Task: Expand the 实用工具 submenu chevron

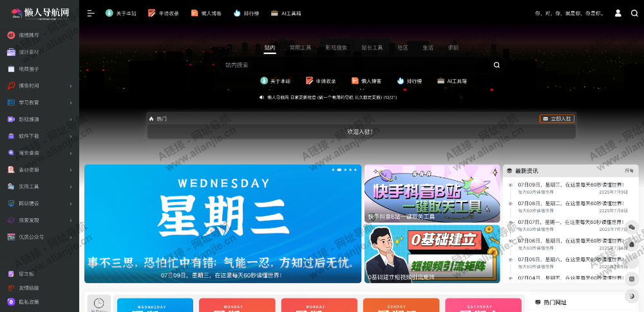Action: [71, 187]
